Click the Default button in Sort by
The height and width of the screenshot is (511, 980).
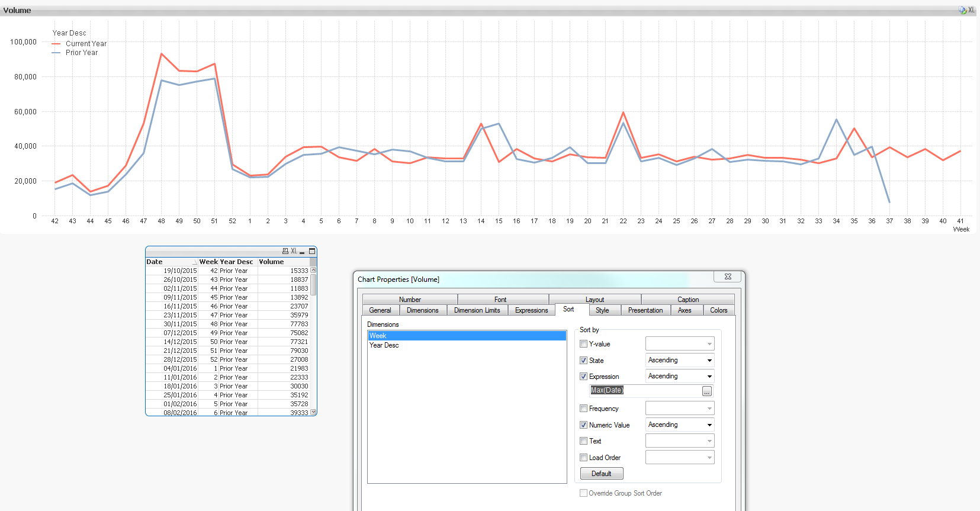pos(602,474)
